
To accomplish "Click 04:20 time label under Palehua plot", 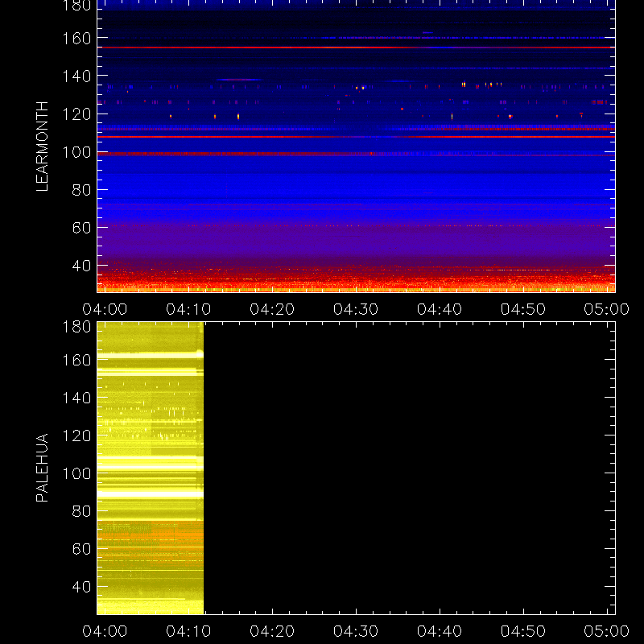I will (272, 631).
